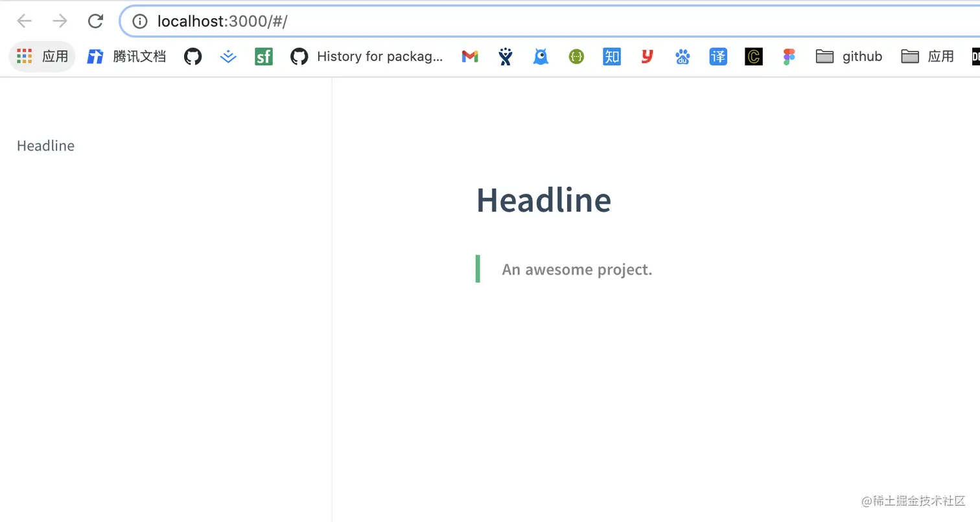Open the 应用 apps shortcut
This screenshot has width=980, height=522.
coord(42,56)
